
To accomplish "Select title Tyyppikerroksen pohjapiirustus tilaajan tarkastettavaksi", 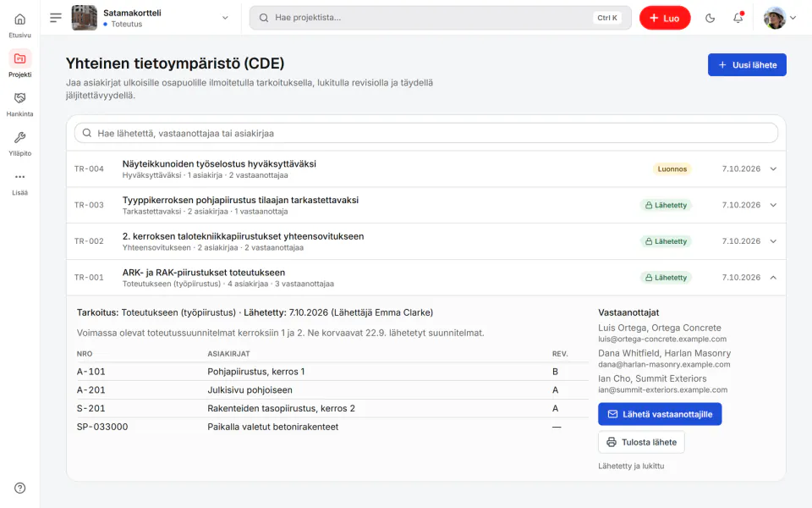I will (x=240, y=200).
